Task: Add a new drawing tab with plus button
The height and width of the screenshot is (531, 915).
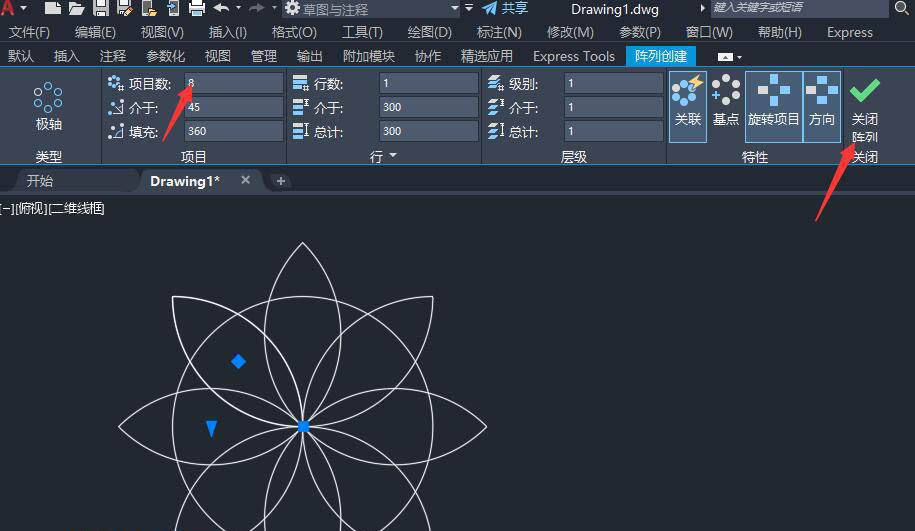Action: coord(281,181)
